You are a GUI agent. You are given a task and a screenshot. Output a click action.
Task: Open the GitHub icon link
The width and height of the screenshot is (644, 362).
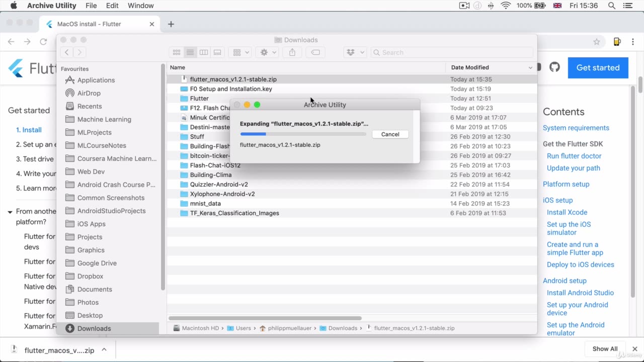point(554,67)
